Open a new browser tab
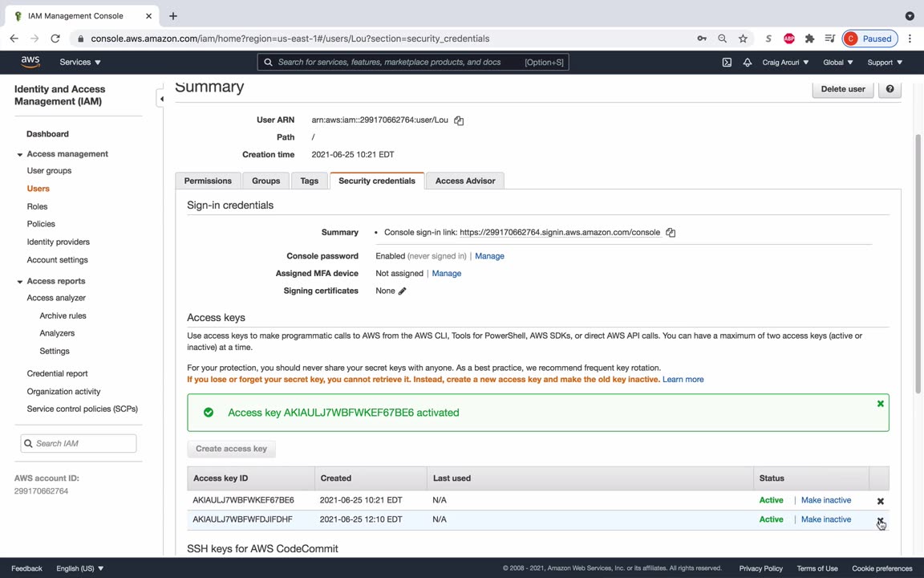The width and height of the screenshot is (924, 578). pos(172,16)
